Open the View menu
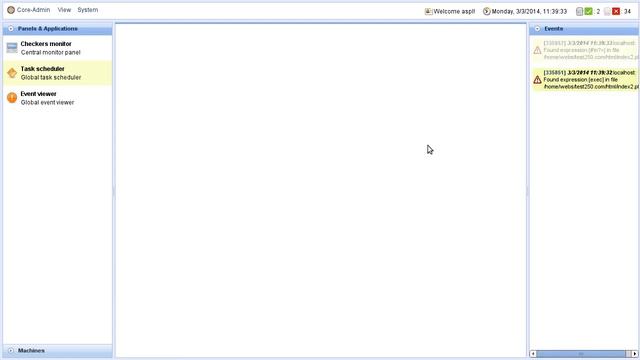Viewport: 640px width, 360px height. pos(64,10)
